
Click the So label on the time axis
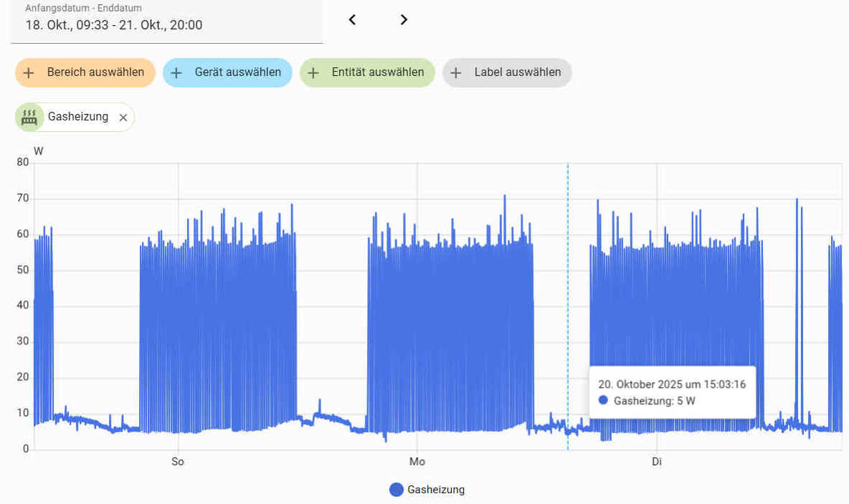[x=178, y=462]
